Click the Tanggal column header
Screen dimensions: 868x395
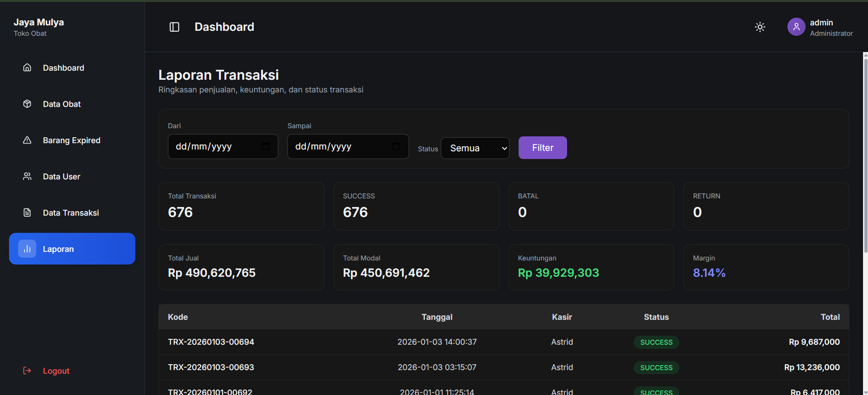437,317
